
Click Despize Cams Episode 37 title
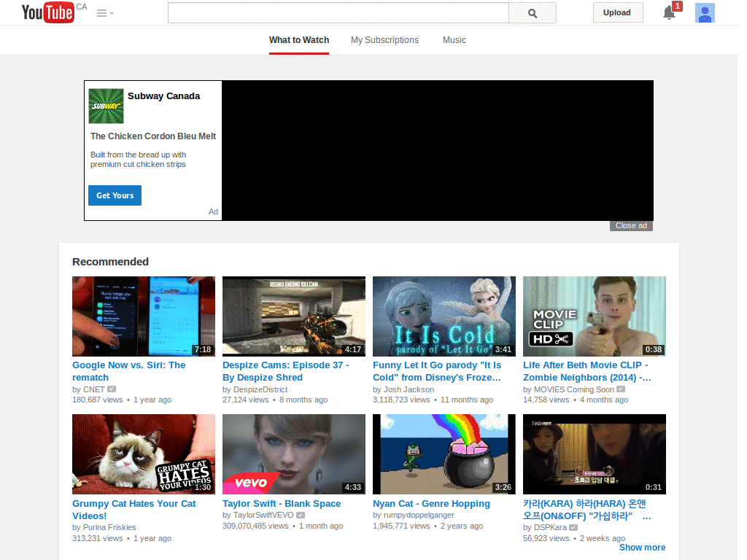(x=286, y=371)
